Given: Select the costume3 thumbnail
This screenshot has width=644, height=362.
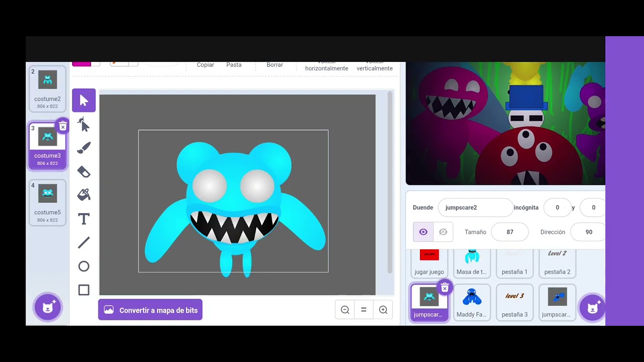Looking at the screenshot, I should [47, 146].
